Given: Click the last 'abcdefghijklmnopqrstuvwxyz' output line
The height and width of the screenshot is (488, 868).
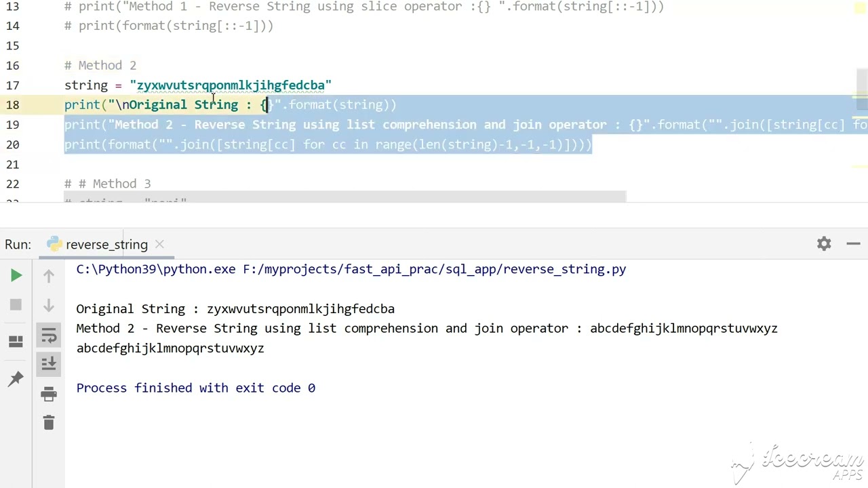Looking at the screenshot, I should [170, 348].
